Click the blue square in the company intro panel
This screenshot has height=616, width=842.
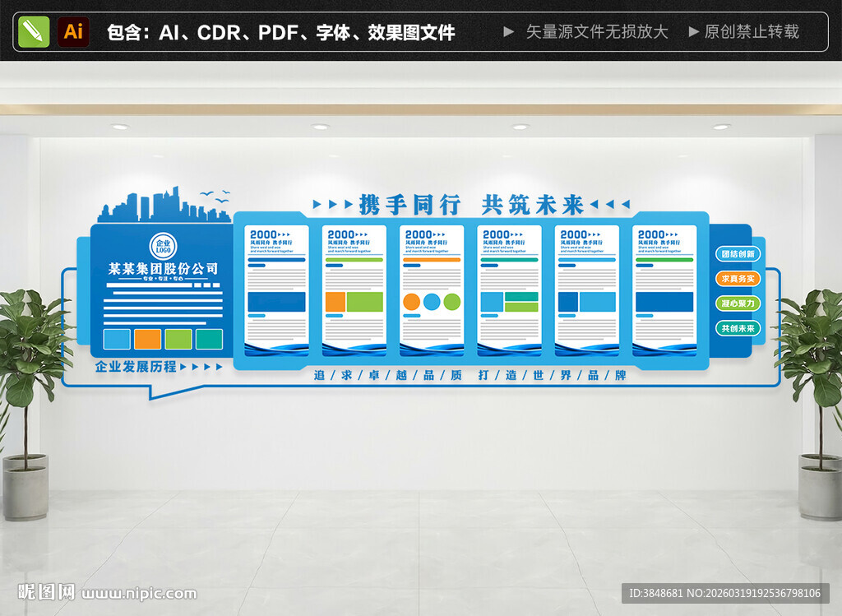pos(117,340)
